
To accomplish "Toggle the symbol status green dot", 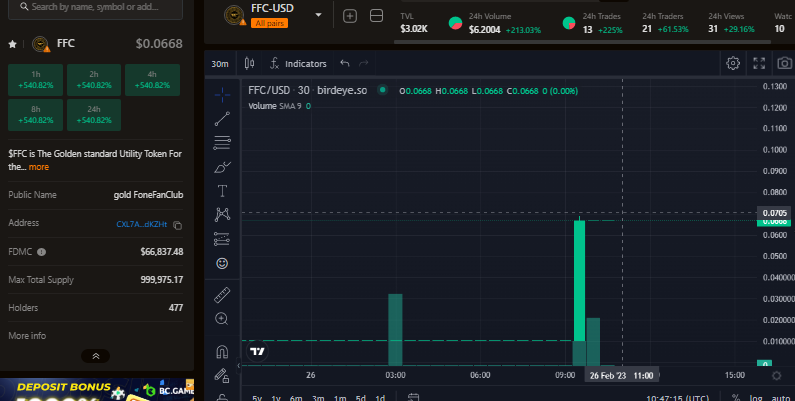I will coord(383,90).
